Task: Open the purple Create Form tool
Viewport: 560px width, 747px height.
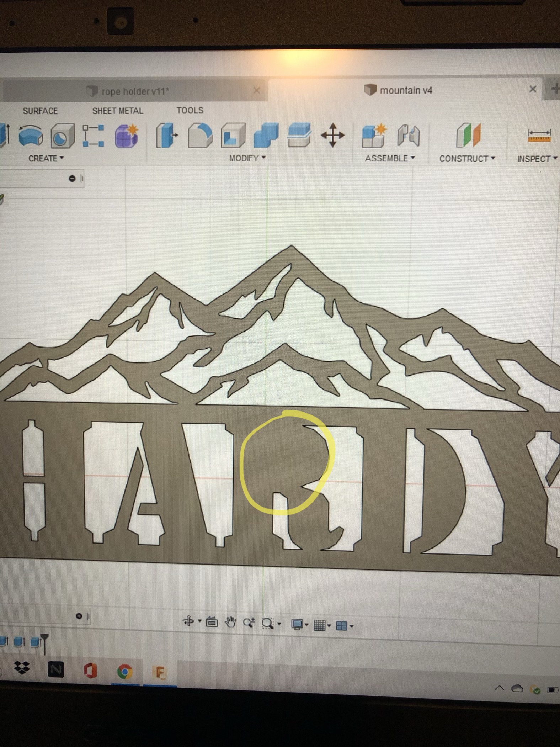Action: pyautogui.click(x=127, y=136)
